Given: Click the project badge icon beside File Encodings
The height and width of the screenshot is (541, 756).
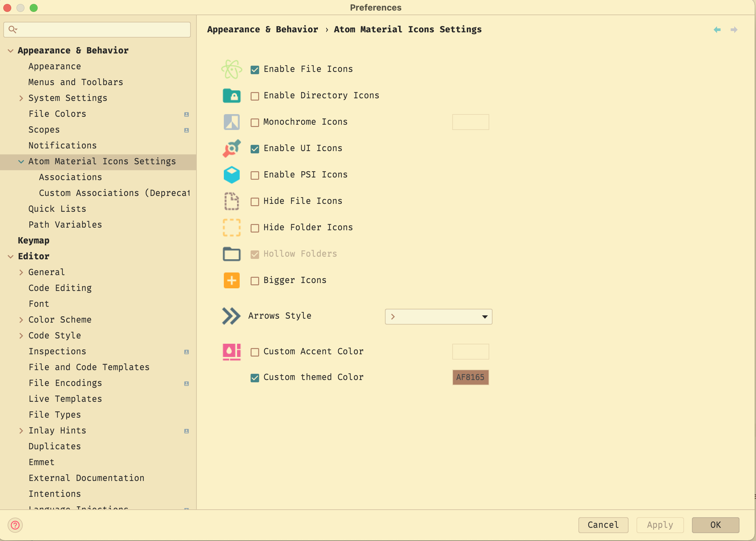Looking at the screenshot, I should click(186, 383).
